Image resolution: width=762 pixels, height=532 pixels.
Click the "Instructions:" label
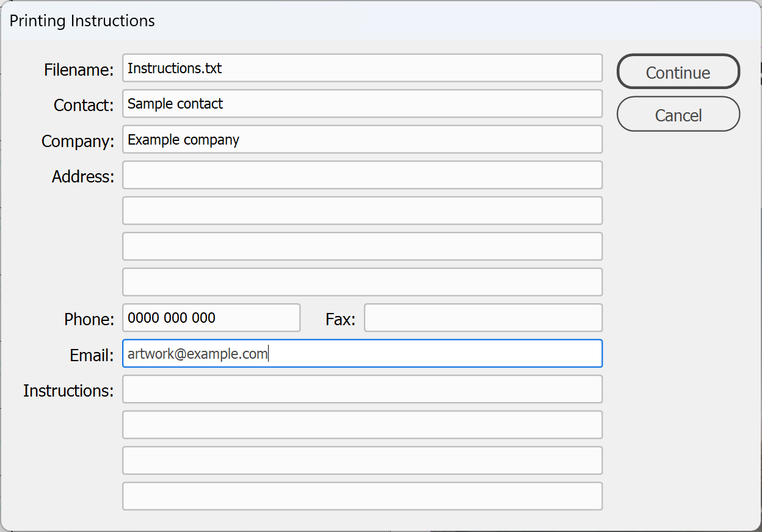68,390
